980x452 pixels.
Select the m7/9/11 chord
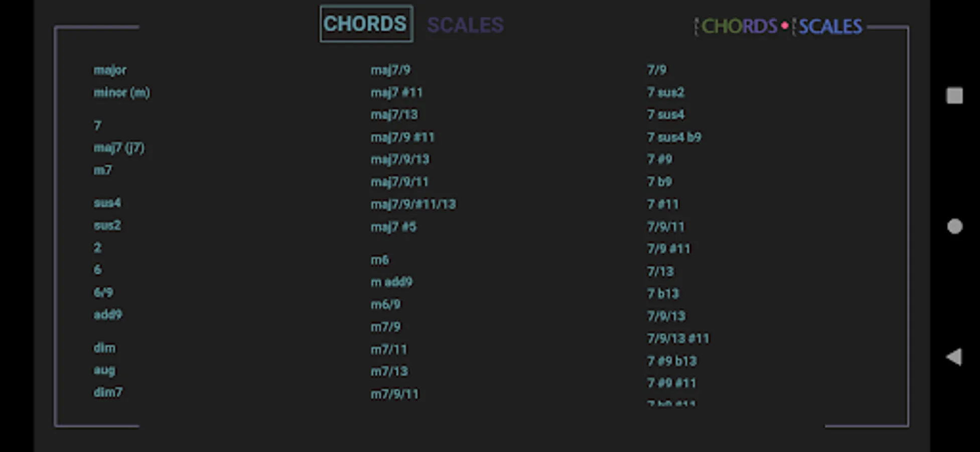[395, 394]
